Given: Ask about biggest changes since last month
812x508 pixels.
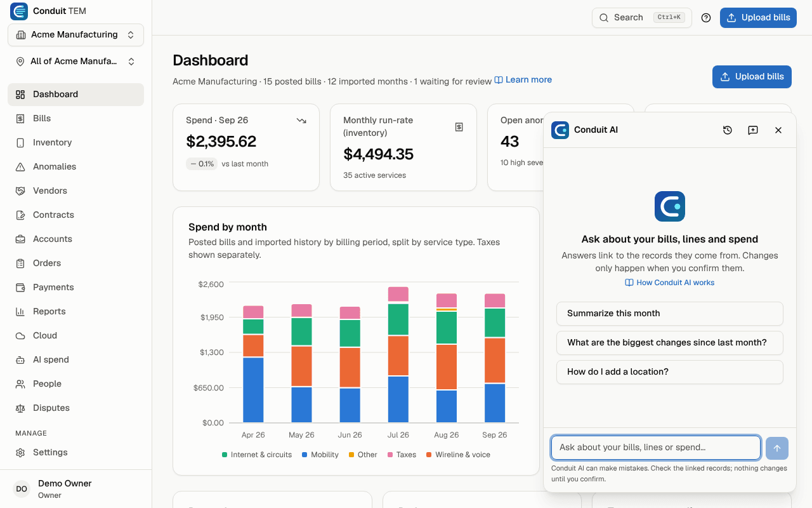Looking at the screenshot, I should coord(670,343).
